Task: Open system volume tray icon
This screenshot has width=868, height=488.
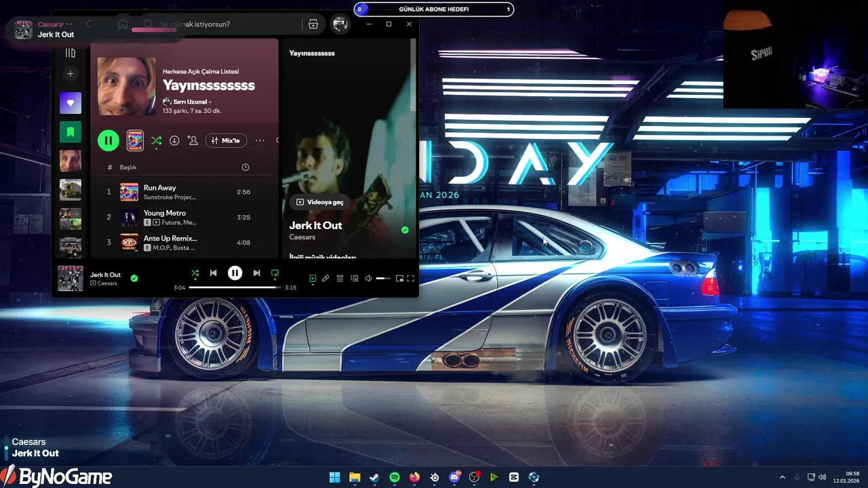Action: pos(823,477)
